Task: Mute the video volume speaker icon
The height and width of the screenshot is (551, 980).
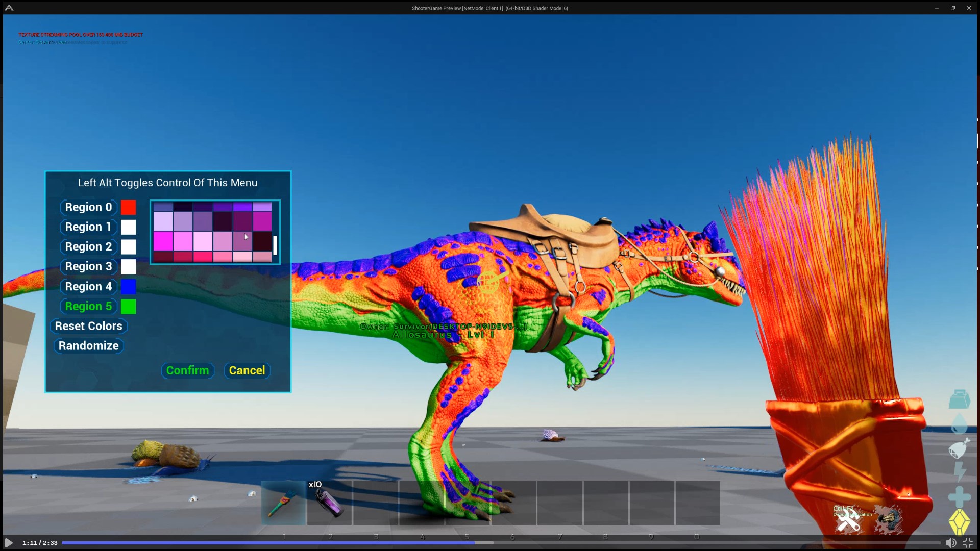Action: (951, 543)
